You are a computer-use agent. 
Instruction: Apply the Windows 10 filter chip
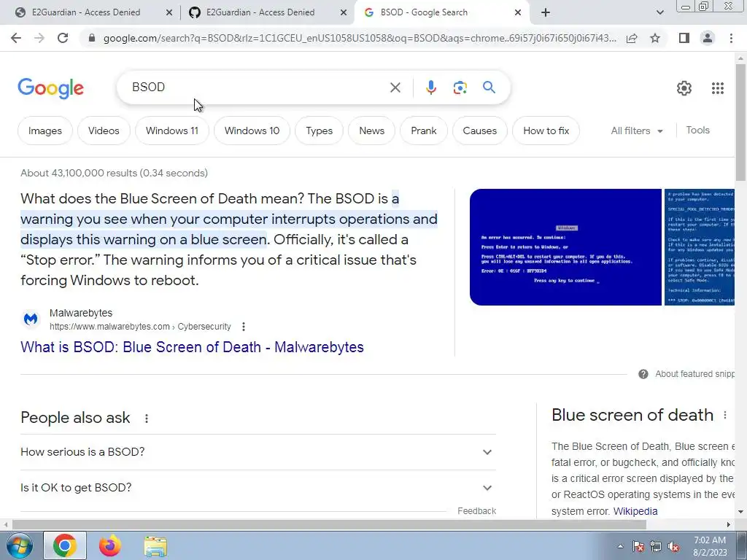252,131
